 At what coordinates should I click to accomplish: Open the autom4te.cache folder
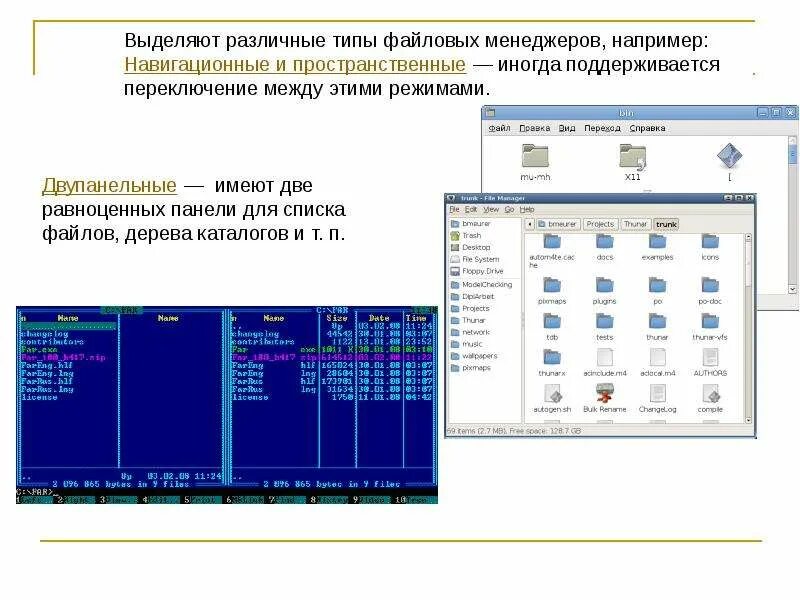552,243
